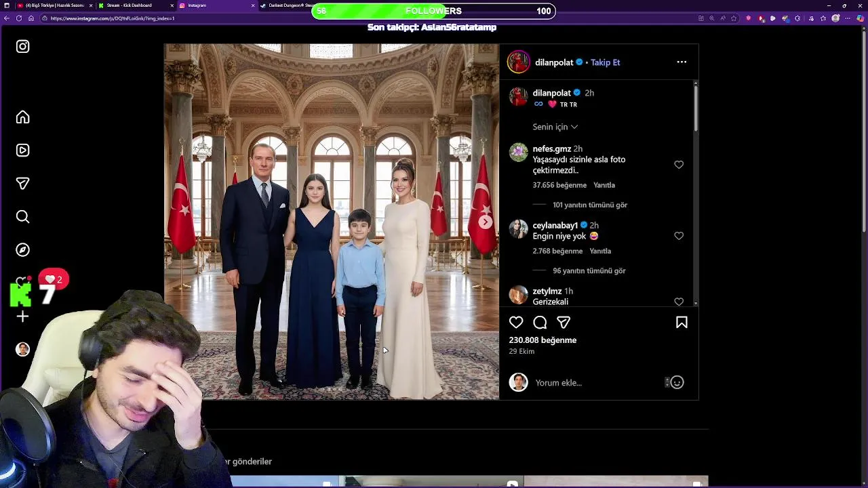Click the 'Yorum ekle...' comment field

pos(597,383)
